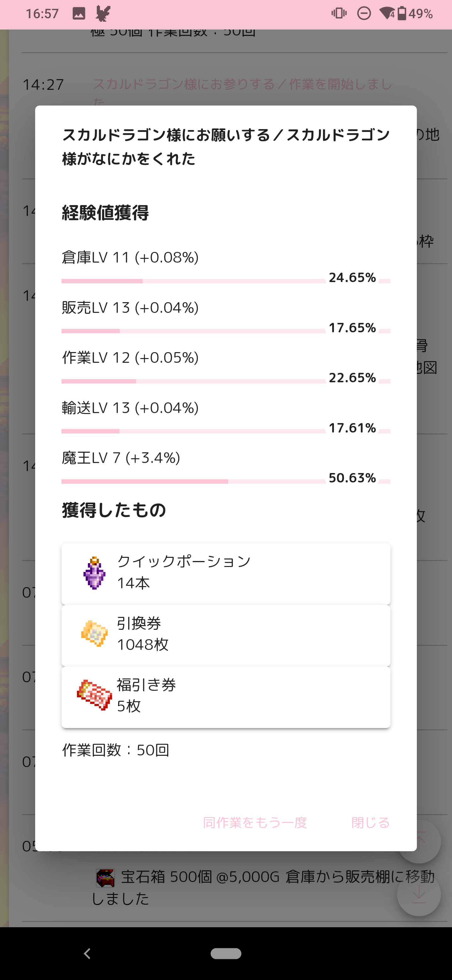Screen dimensions: 452x980
Task: Tap the Android back arrow
Action: 88,953
